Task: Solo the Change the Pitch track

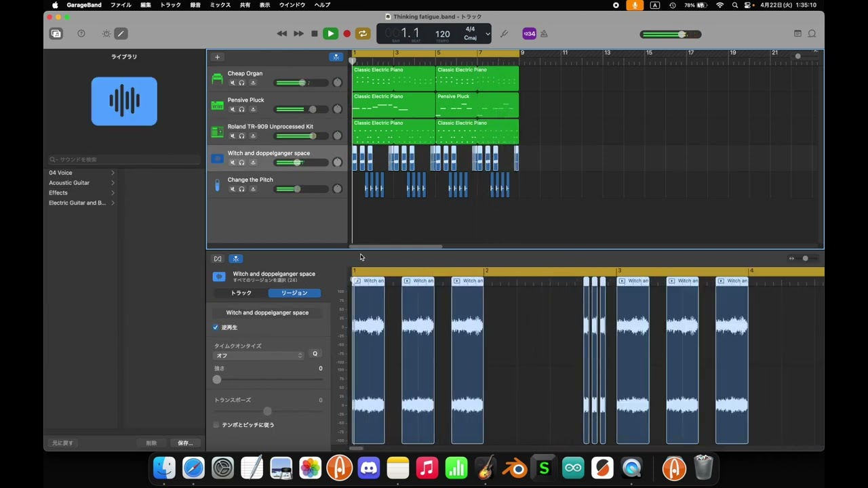Action: click(241, 189)
